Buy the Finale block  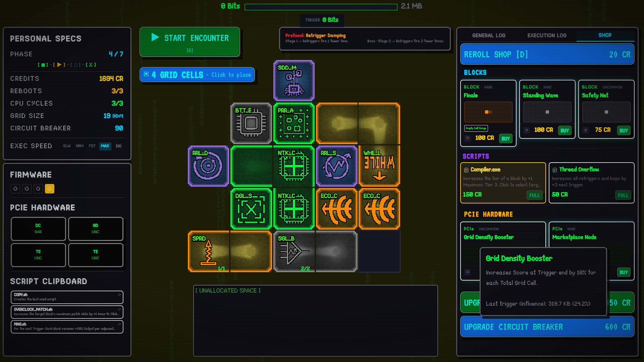pos(505,138)
